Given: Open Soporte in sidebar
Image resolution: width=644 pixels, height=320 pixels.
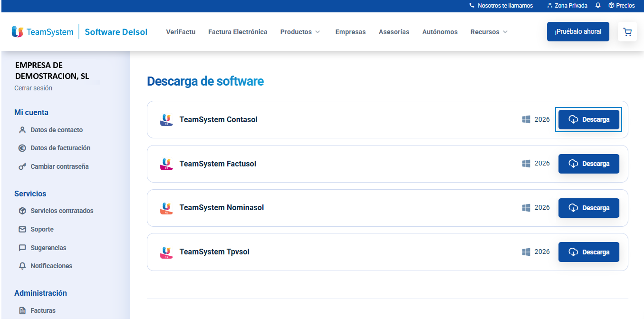Looking at the screenshot, I should coord(42,229).
